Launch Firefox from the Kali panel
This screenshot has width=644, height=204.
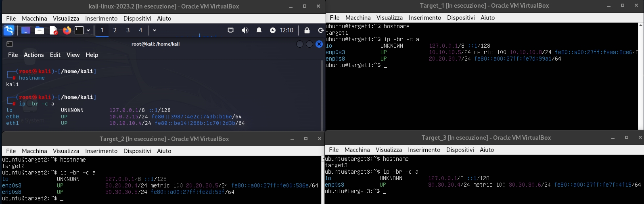coord(67,30)
